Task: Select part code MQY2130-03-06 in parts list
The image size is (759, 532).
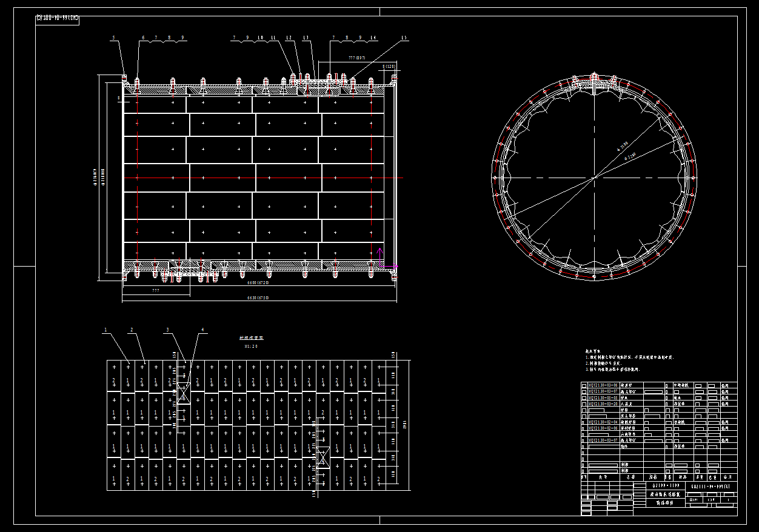Action: pyautogui.click(x=603, y=385)
